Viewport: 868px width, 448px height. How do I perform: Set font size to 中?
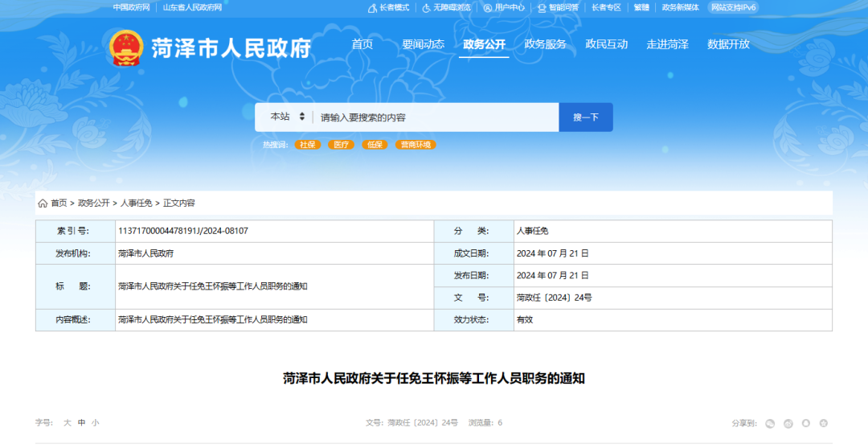coord(81,423)
